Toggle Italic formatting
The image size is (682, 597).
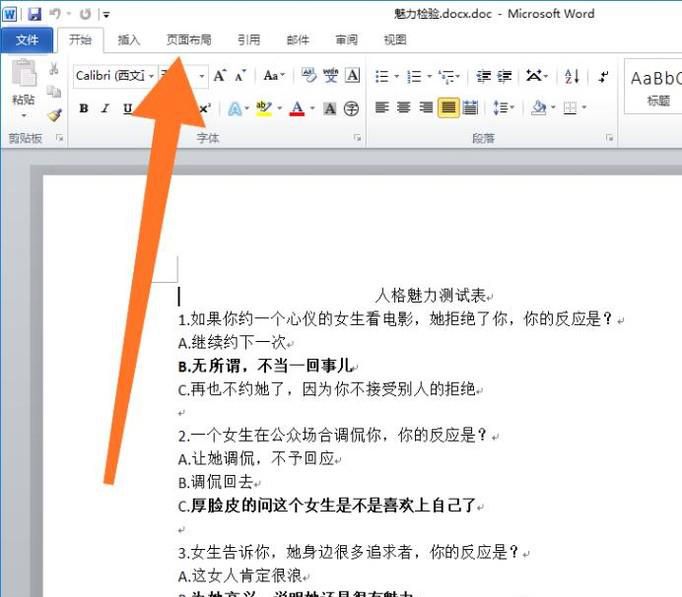click(x=105, y=108)
